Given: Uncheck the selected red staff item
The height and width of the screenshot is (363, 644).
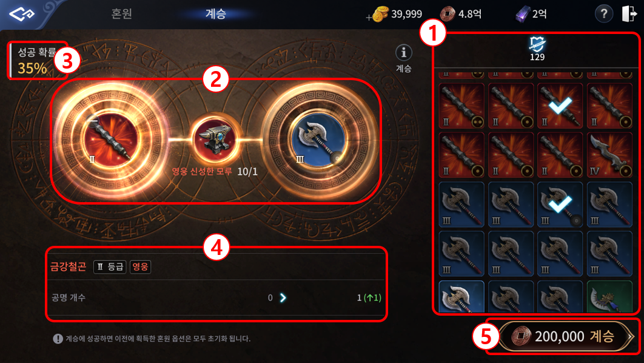Looking at the screenshot, I should tap(560, 106).
